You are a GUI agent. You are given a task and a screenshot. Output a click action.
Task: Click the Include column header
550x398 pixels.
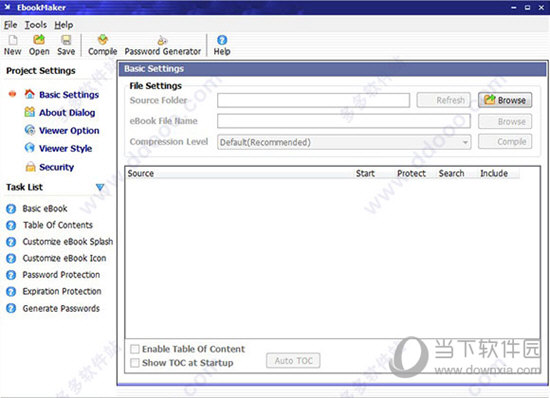[x=494, y=173]
